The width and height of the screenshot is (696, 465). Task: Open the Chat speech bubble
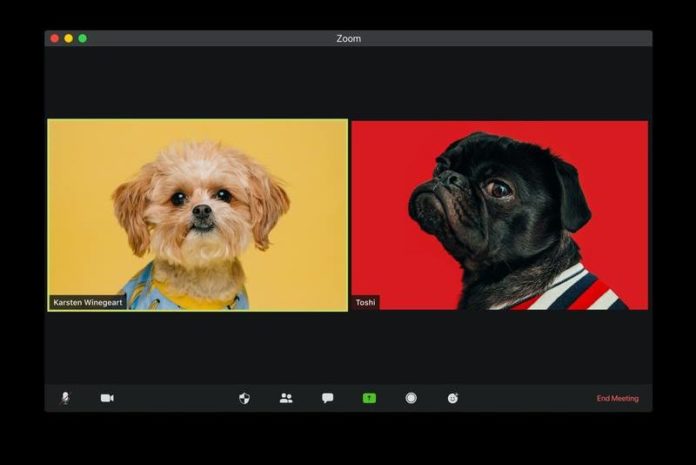tap(327, 398)
